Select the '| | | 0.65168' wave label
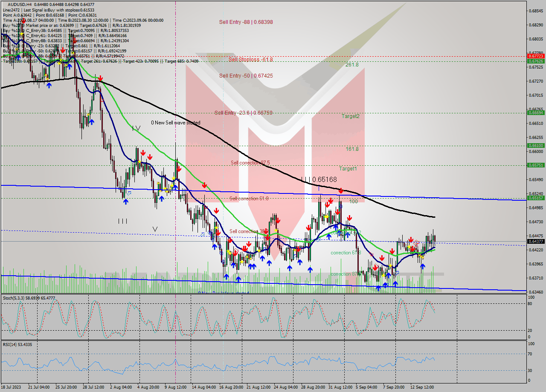Viewport: 546px width, 392px height. tap(319, 180)
